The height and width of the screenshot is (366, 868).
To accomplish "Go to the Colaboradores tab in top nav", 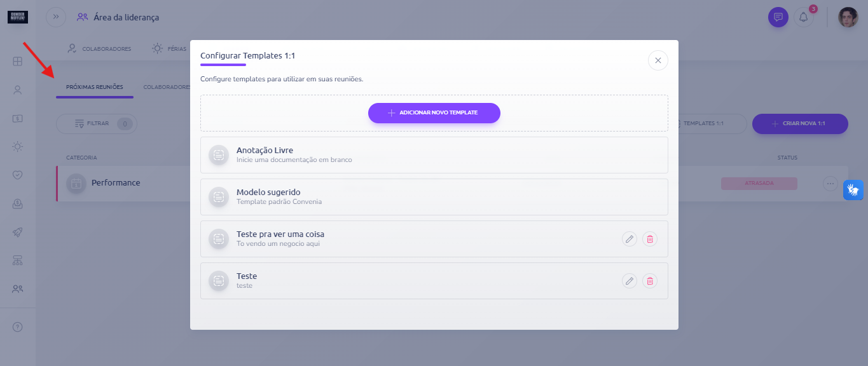I will point(100,49).
